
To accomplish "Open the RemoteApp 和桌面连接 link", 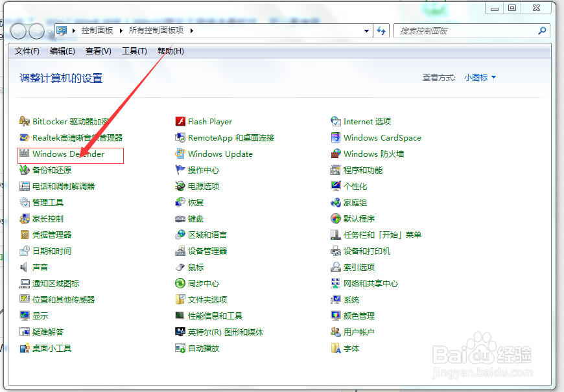I will pyautogui.click(x=231, y=138).
